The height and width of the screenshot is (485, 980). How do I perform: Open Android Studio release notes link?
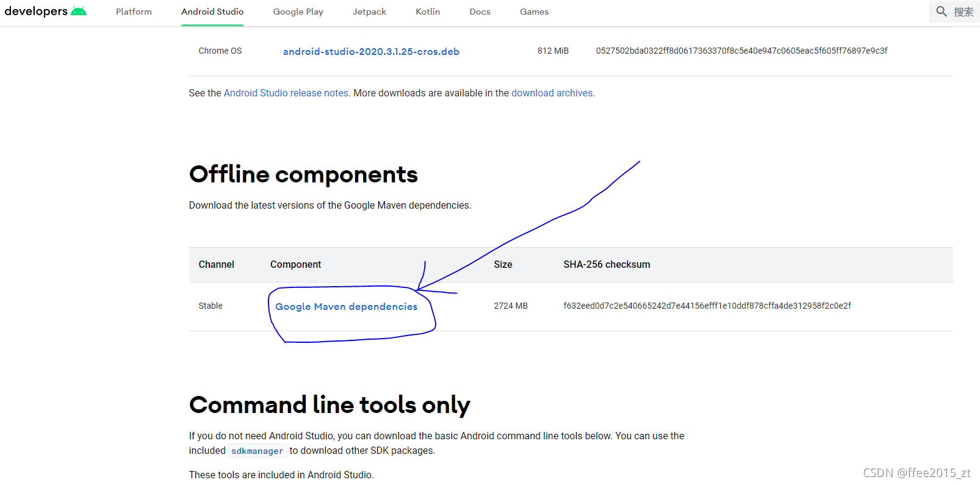[286, 93]
